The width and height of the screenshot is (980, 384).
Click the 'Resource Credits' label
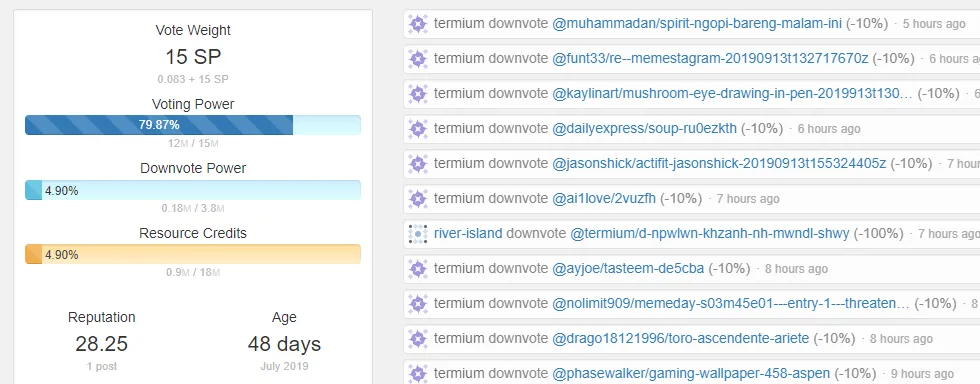pyautogui.click(x=193, y=233)
